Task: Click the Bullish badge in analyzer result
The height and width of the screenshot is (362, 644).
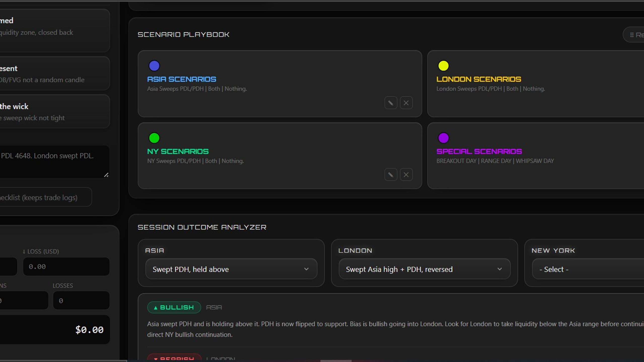Action: coord(174,307)
